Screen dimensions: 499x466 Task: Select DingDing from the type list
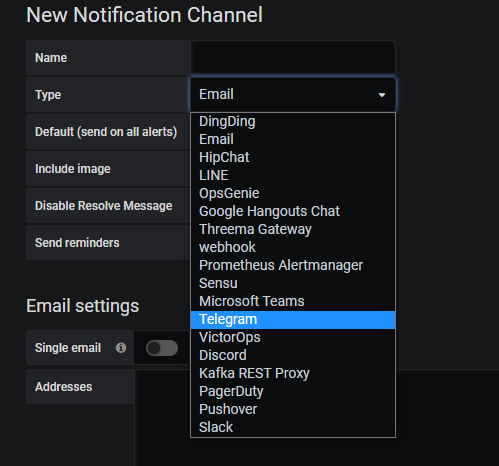point(293,121)
